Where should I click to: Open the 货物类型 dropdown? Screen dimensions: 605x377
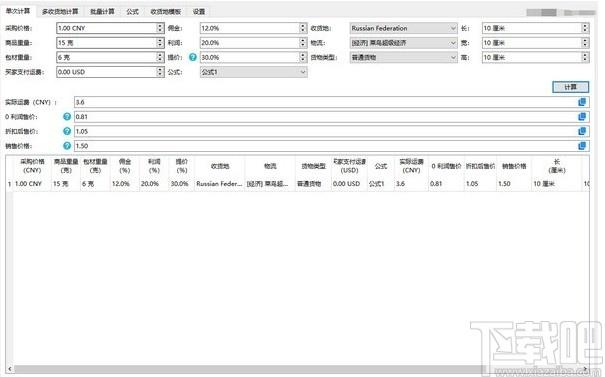coord(404,57)
